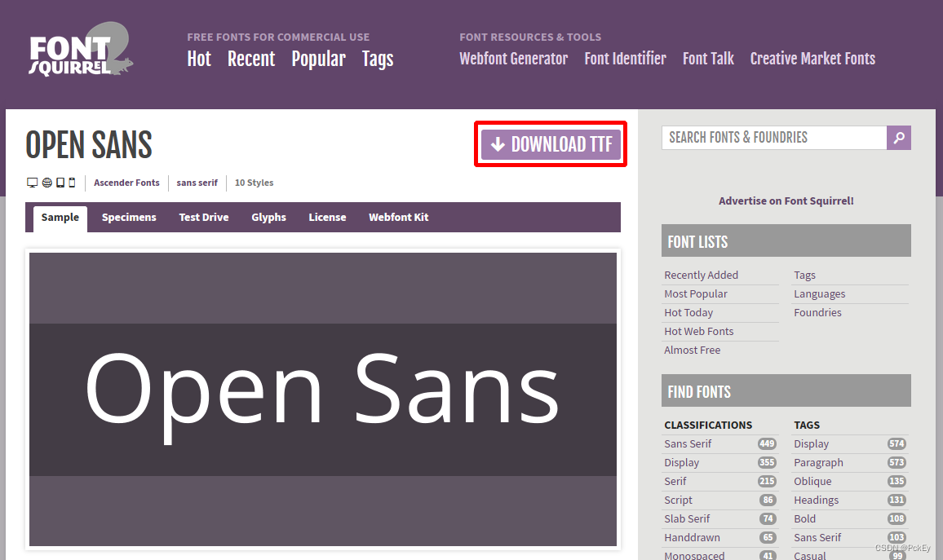This screenshot has height=560, width=943.
Task: Switch to the Glyphs tab
Action: pyautogui.click(x=269, y=218)
